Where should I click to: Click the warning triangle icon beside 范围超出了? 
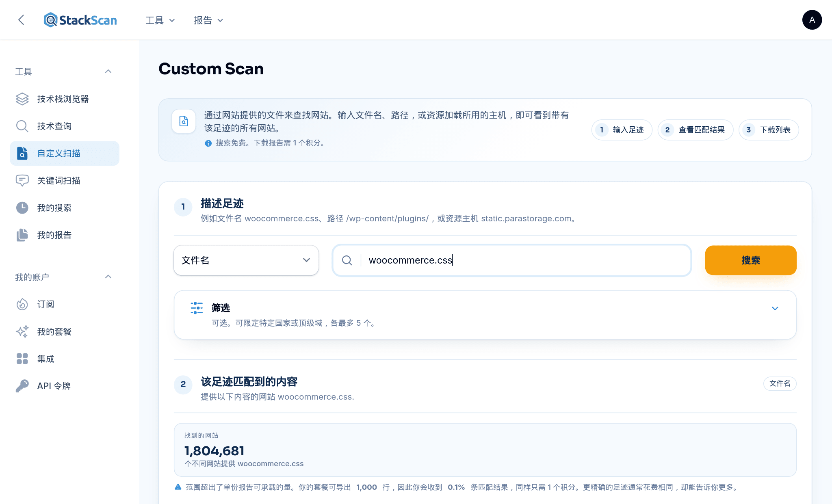178,487
